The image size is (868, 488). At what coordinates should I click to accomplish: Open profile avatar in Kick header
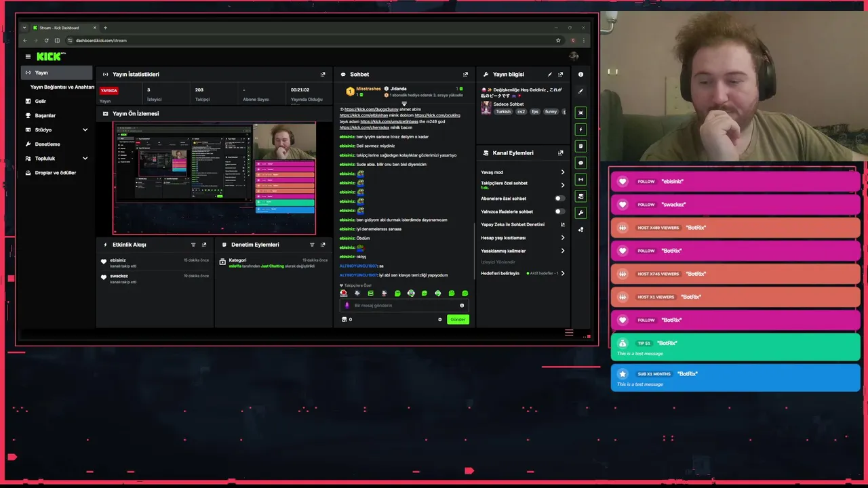tap(574, 57)
